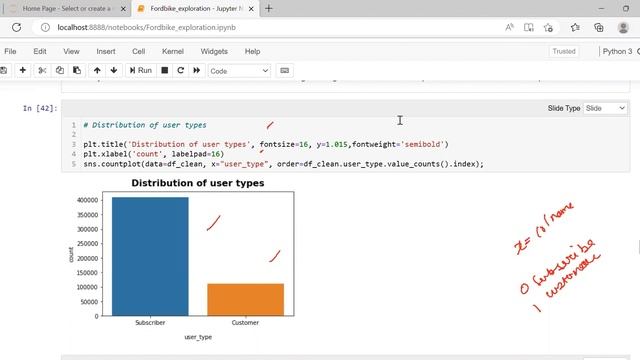Move selected cell up arrow
Viewport: 640px width, 360px height.
click(x=97, y=71)
